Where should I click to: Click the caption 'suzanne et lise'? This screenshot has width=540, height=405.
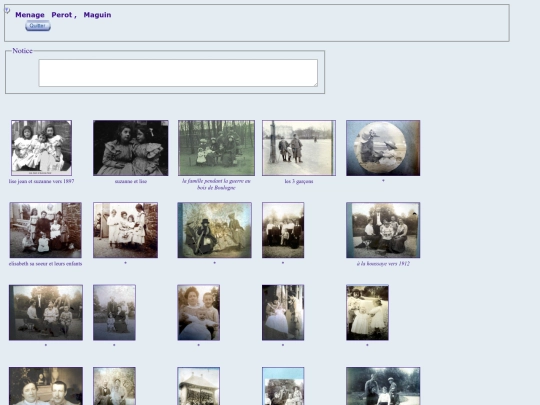[x=131, y=181]
